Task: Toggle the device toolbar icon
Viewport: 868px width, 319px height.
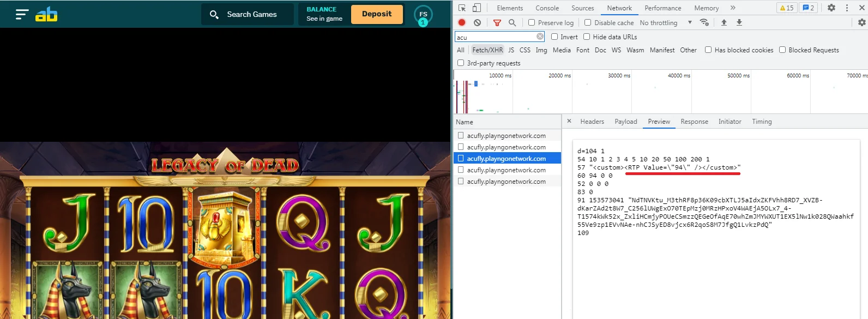Action: click(477, 8)
